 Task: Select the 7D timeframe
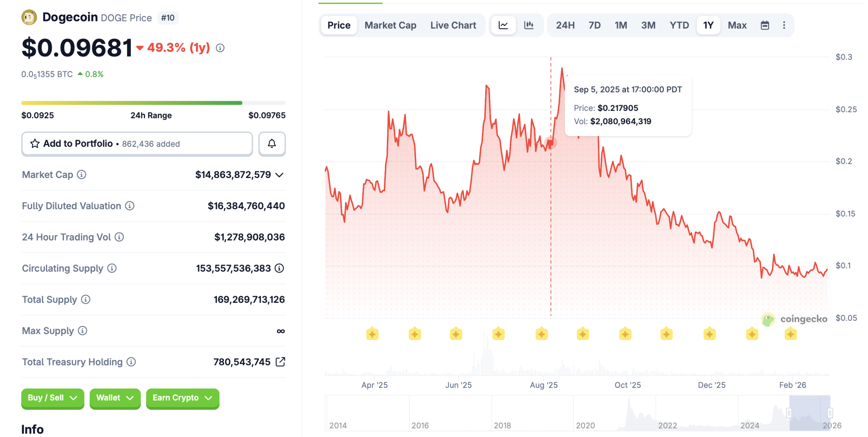point(594,25)
